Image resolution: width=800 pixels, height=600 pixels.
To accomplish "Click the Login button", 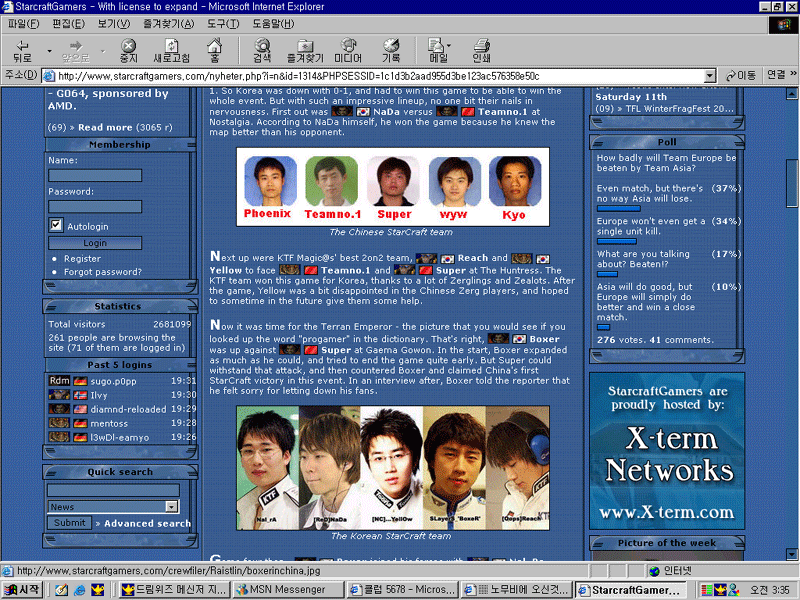I will [95, 243].
